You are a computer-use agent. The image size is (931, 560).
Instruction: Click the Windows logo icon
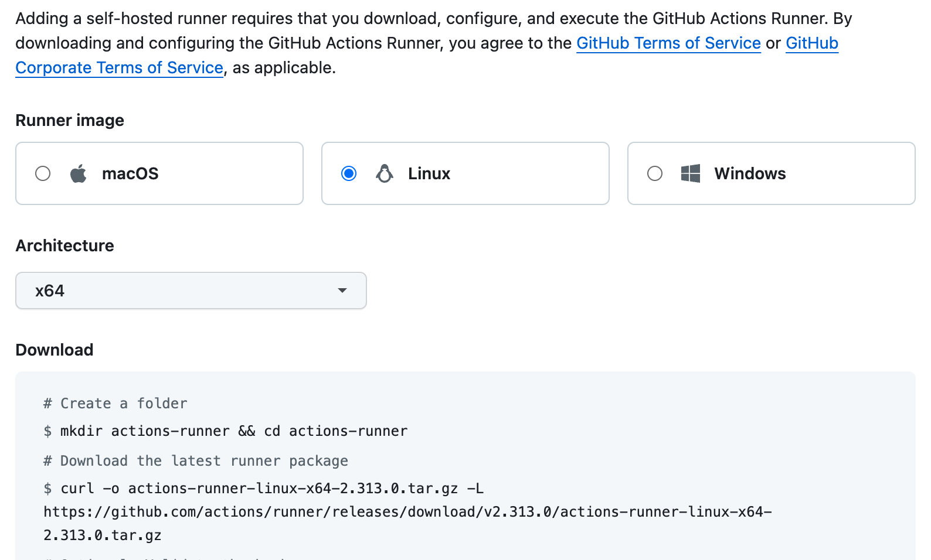[x=691, y=173]
